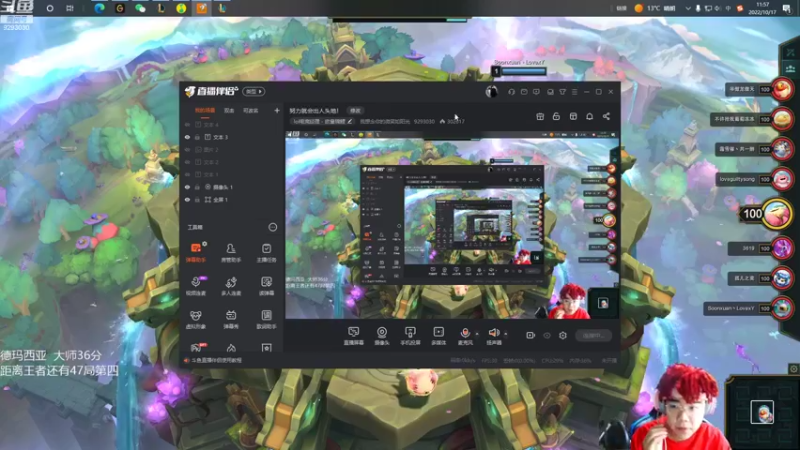Hide the 全屏 1 source

point(187,199)
